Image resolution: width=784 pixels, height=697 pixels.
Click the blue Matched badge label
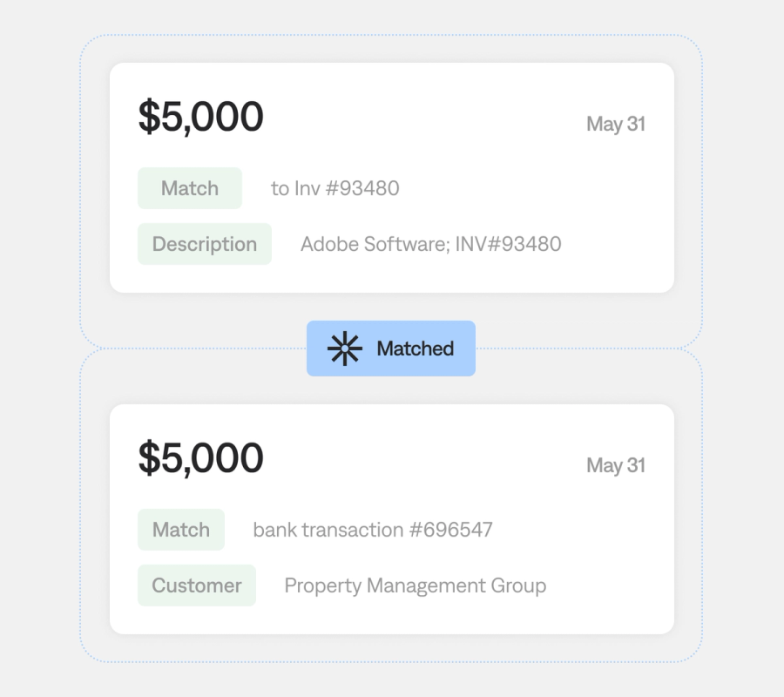pos(391,348)
